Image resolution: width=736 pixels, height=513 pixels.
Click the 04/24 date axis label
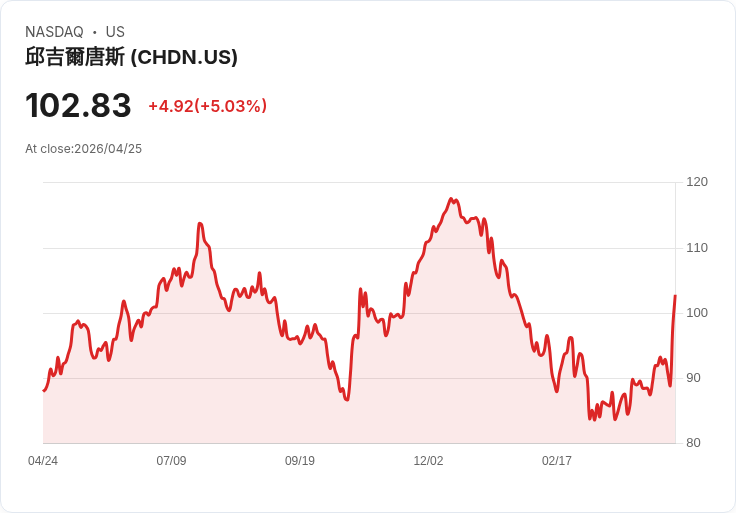pyautogui.click(x=43, y=460)
